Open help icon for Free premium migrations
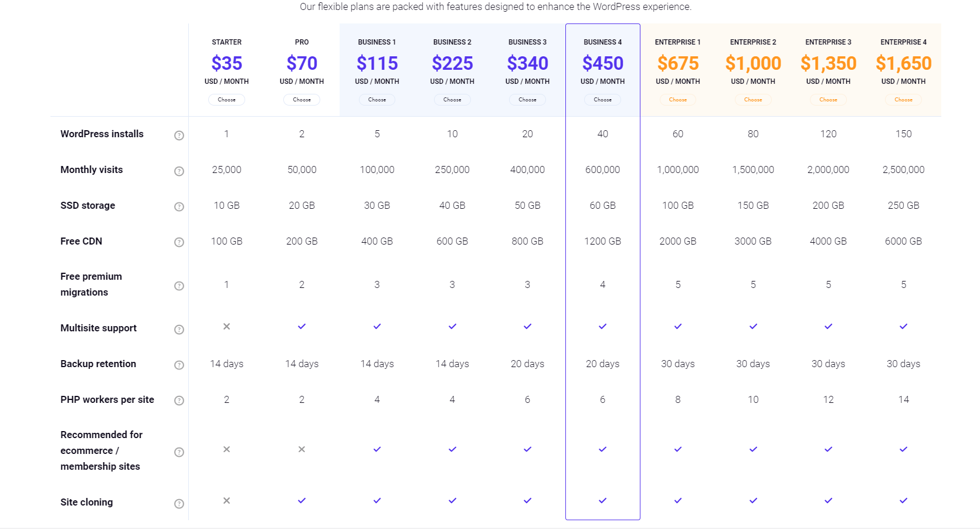Image resolution: width=980 pixels, height=529 pixels. click(x=179, y=286)
